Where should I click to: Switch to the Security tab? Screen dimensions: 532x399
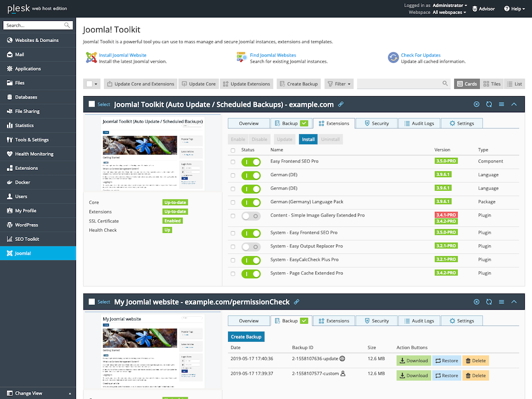[x=376, y=123]
